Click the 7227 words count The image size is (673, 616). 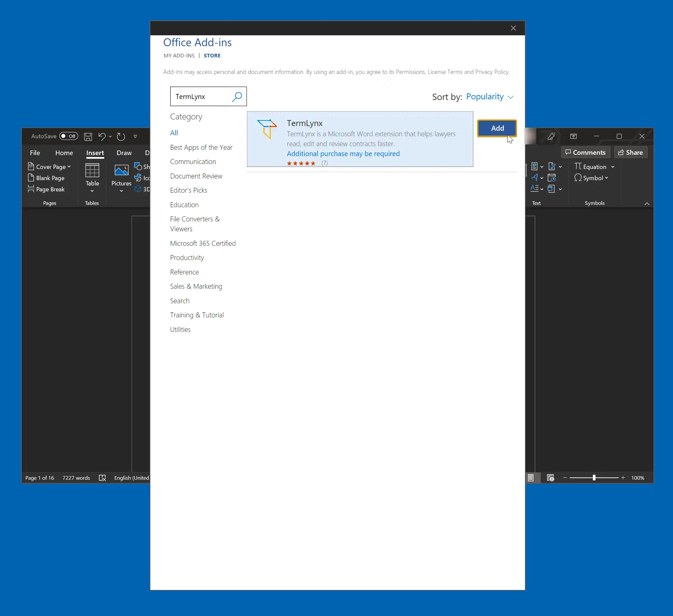tap(76, 478)
